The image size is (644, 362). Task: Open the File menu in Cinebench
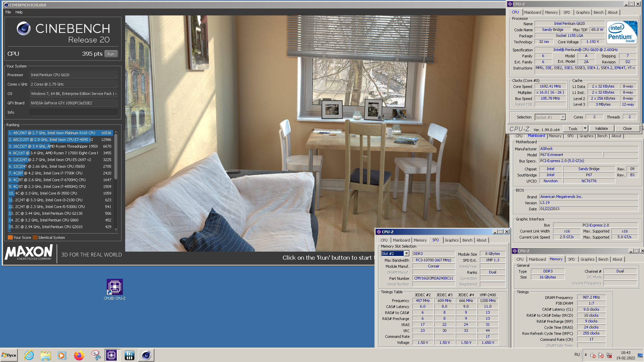pyautogui.click(x=8, y=12)
